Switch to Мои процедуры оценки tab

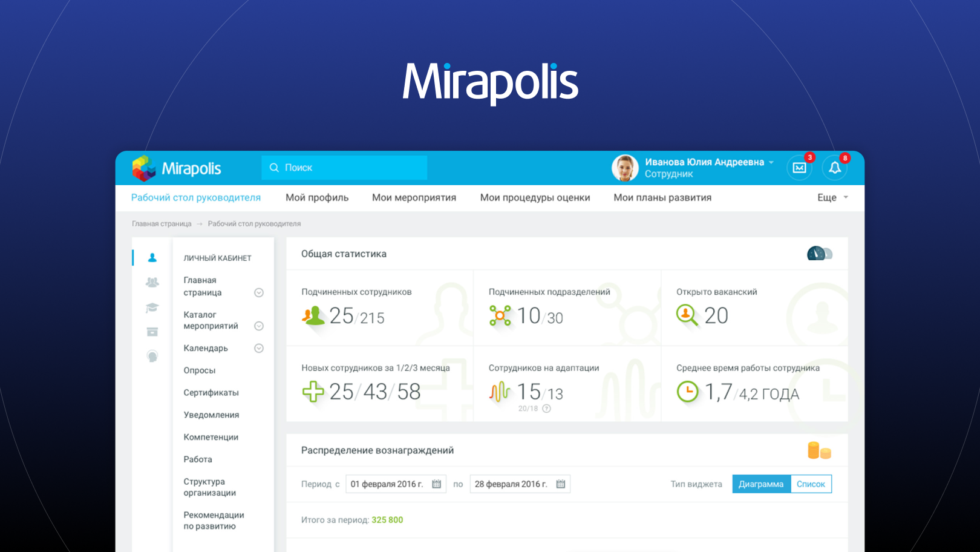point(535,197)
